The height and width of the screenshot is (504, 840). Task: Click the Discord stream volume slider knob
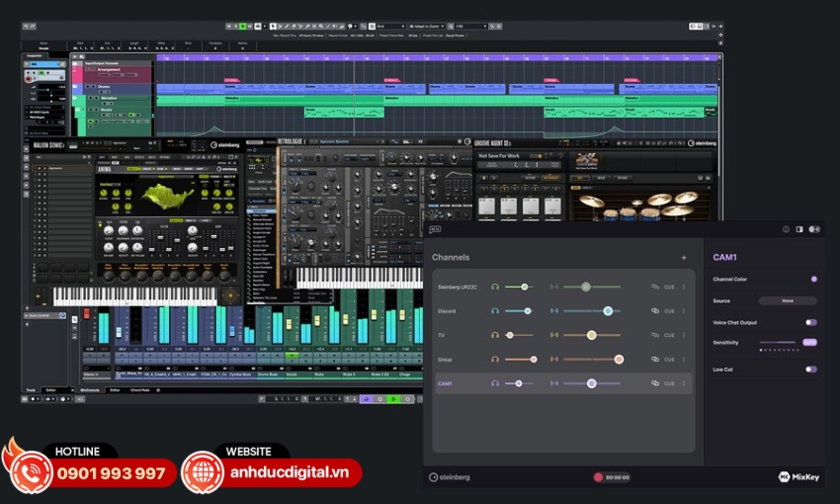pyautogui.click(x=608, y=311)
